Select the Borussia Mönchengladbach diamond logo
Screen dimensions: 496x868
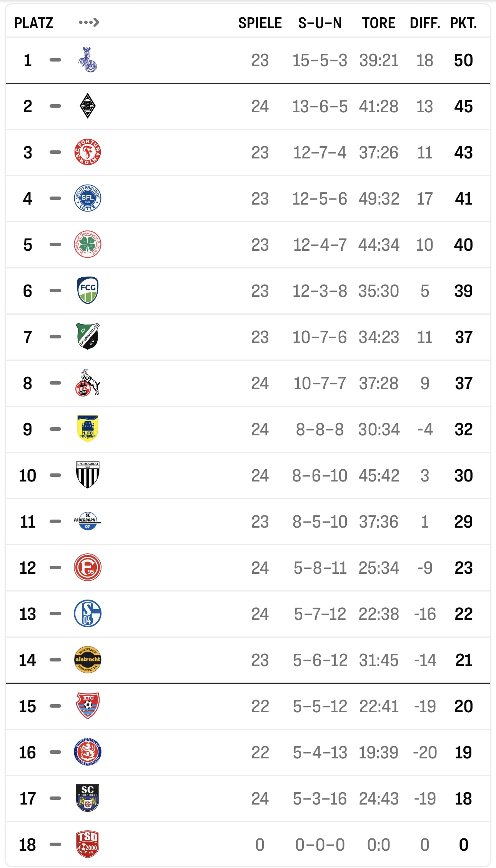88,106
